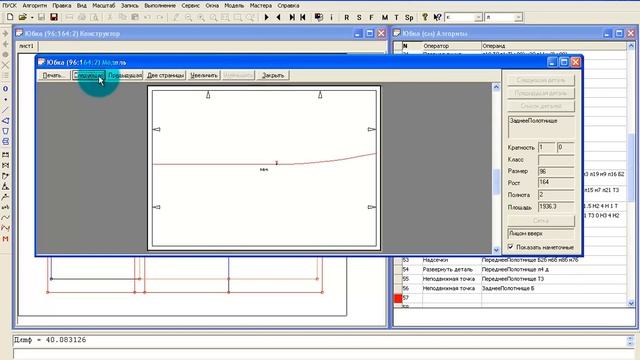640x360 pixels.
Task: Select the M toolbar button
Action: 384,17
